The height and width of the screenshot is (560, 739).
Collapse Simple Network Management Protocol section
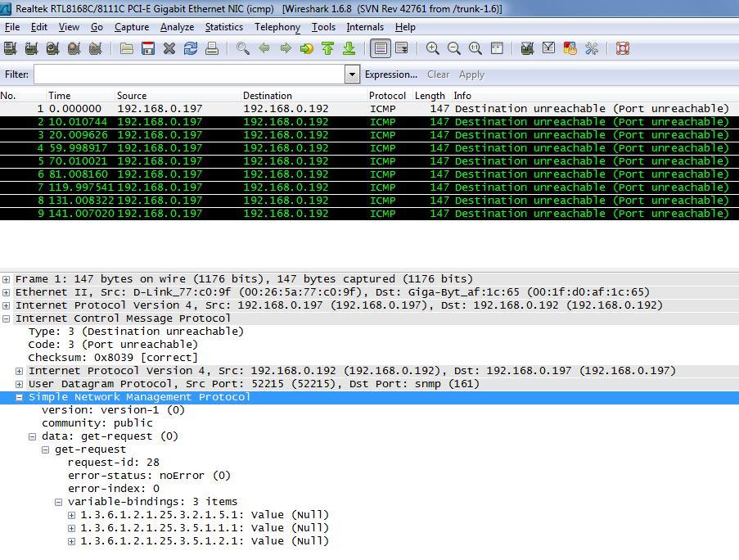coord(20,397)
